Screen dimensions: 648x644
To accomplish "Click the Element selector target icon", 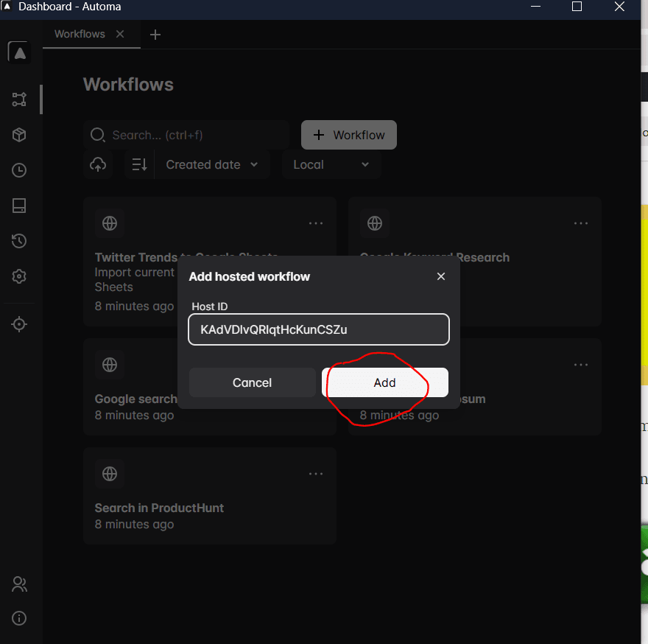I will point(19,324).
